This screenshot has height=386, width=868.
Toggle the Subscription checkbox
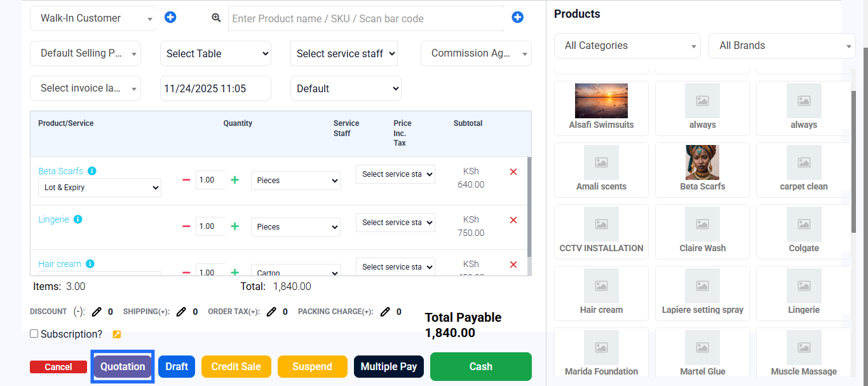(x=34, y=334)
